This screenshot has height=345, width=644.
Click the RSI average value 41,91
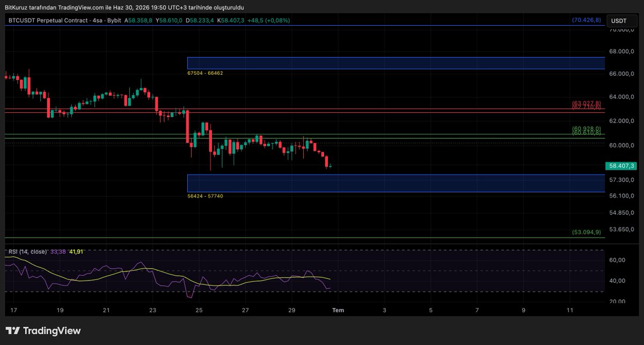coord(76,251)
